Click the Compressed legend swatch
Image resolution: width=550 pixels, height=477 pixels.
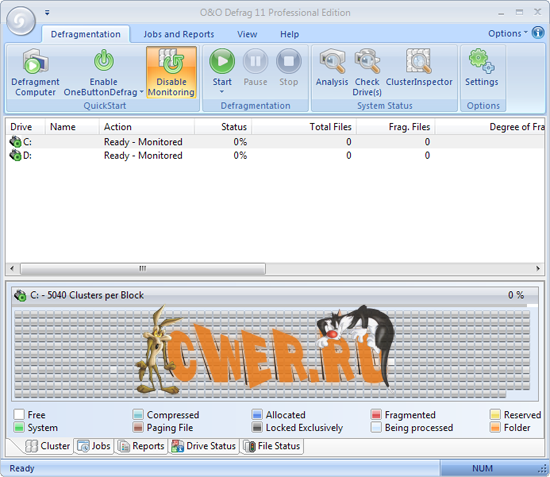138,415
